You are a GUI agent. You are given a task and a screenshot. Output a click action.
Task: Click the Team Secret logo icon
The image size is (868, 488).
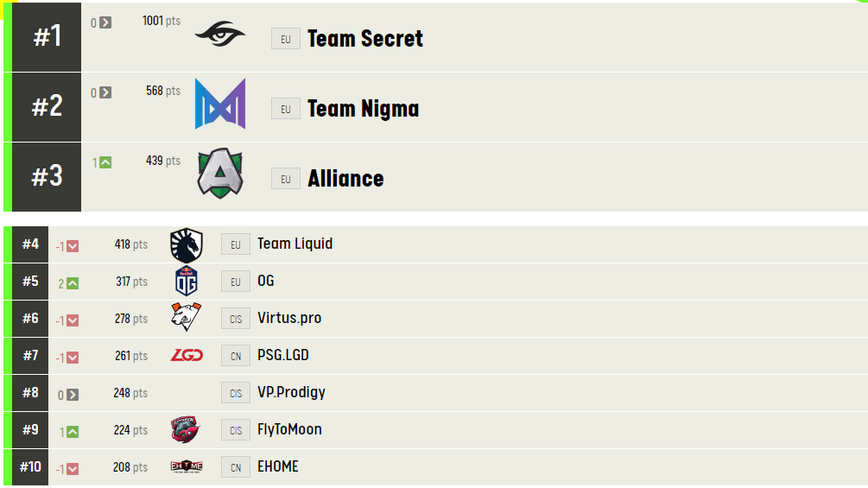pos(220,35)
